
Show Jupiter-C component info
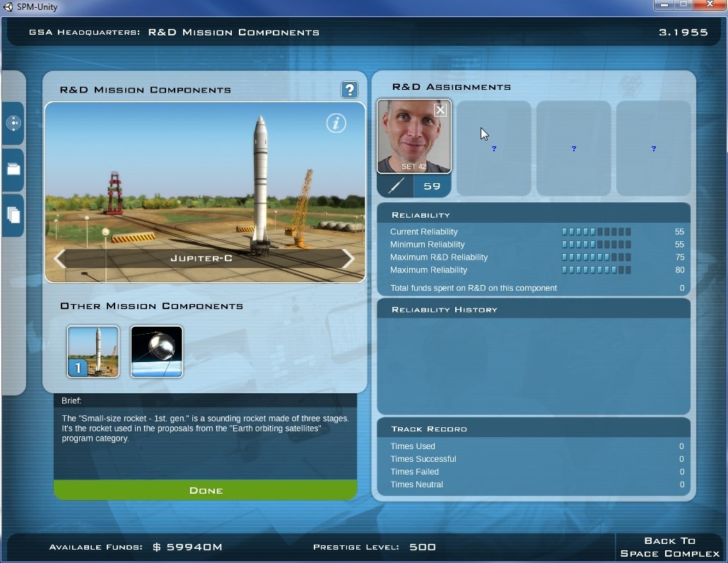336,123
